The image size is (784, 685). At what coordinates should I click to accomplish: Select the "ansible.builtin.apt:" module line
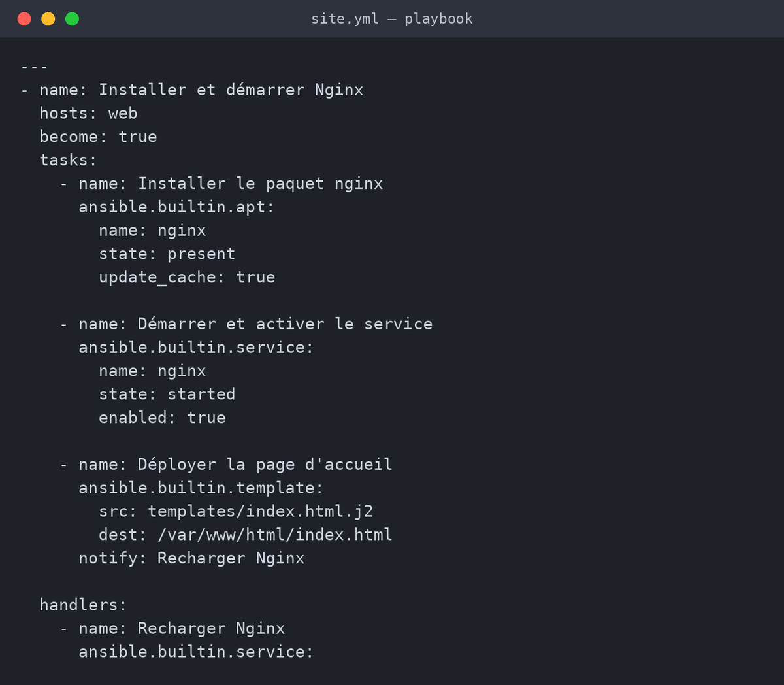(x=176, y=207)
